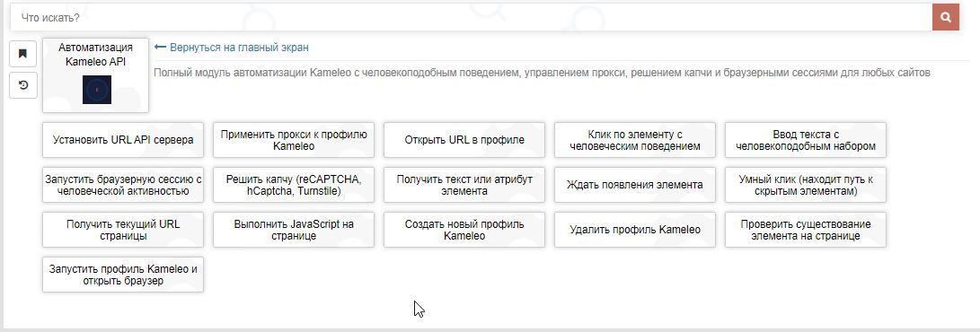The width and height of the screenshot is (980, 332).
Task: Go back via "Вернуться на главный экран"
Action: tap(231, 48)
